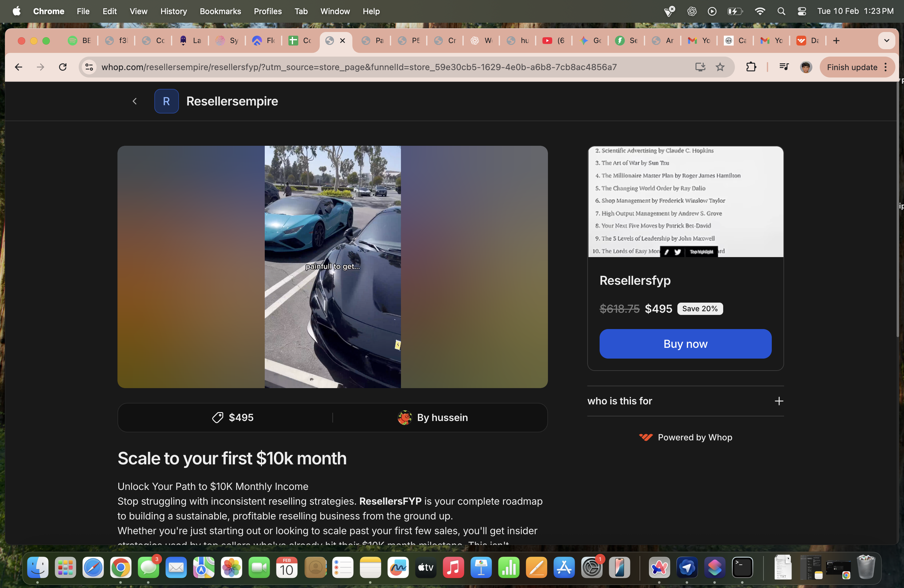The height and width of the screenshot is (588, 904).
Task: Close the current Whop tab
Action: (342, 41)
